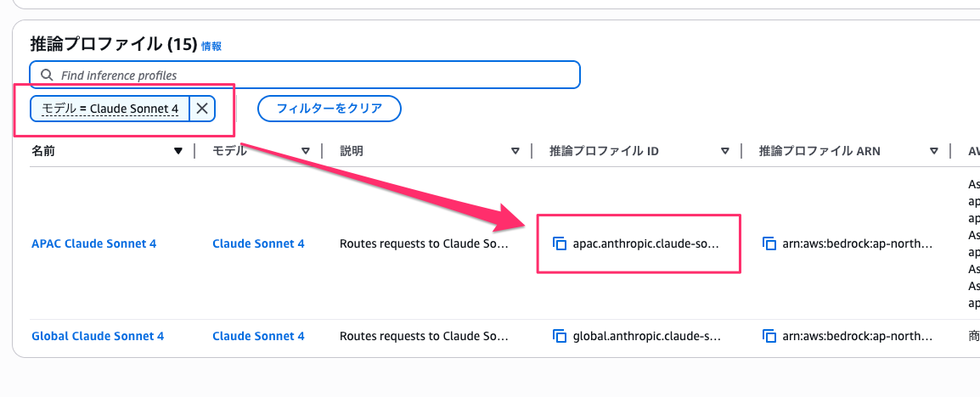This screenshot has width=980, height=397.
Task: Copy the Global inference profile ARN
Action: (769, 336)
